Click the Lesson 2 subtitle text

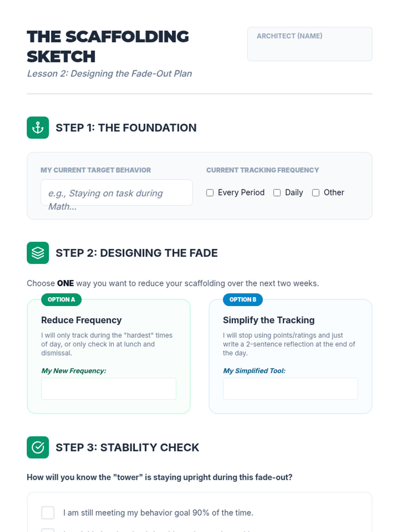pyautogui.click(x=109, y=73)
